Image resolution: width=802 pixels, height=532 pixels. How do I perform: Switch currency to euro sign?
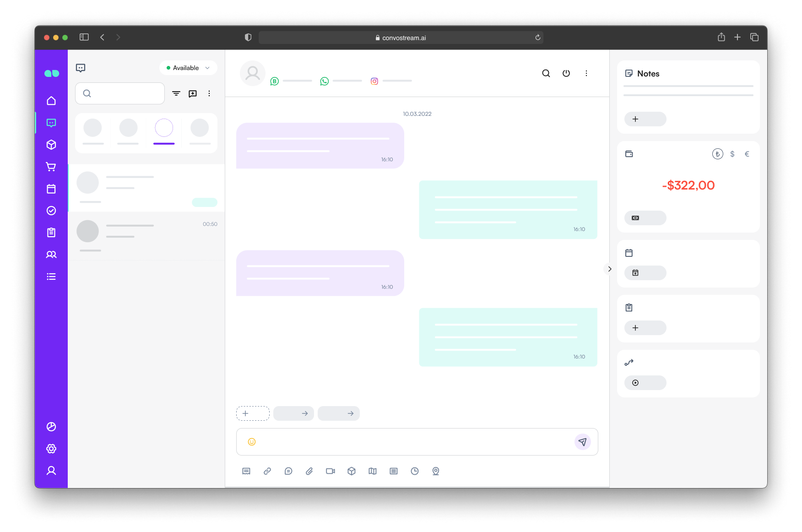[x=747, y=154]
